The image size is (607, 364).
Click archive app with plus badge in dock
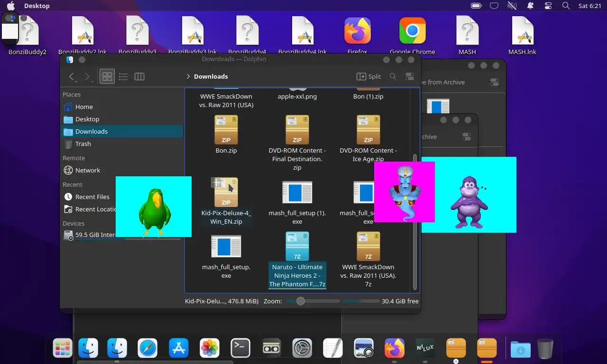pyautogui.click(x=456, y=348)
